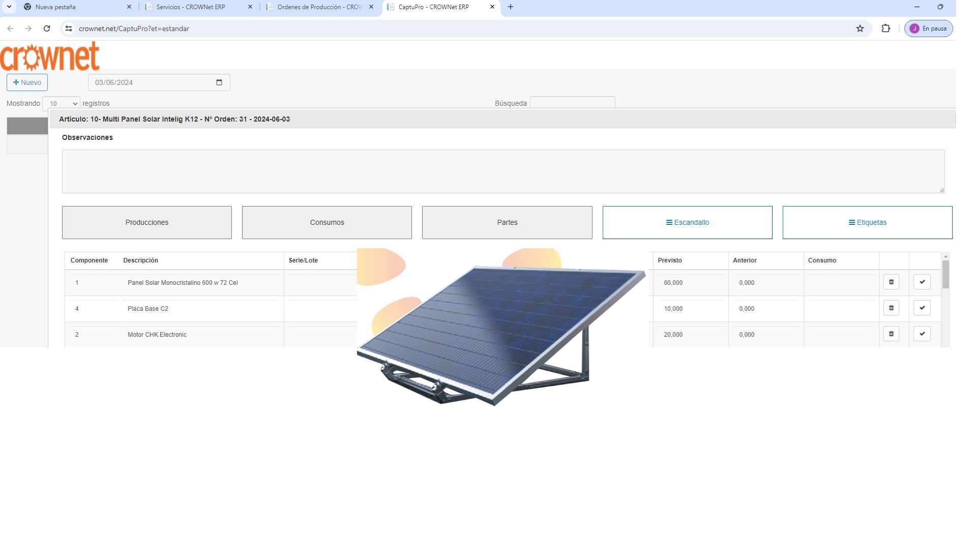
Task: Delete the Placa Base C2 row
Action: point(891,308)
